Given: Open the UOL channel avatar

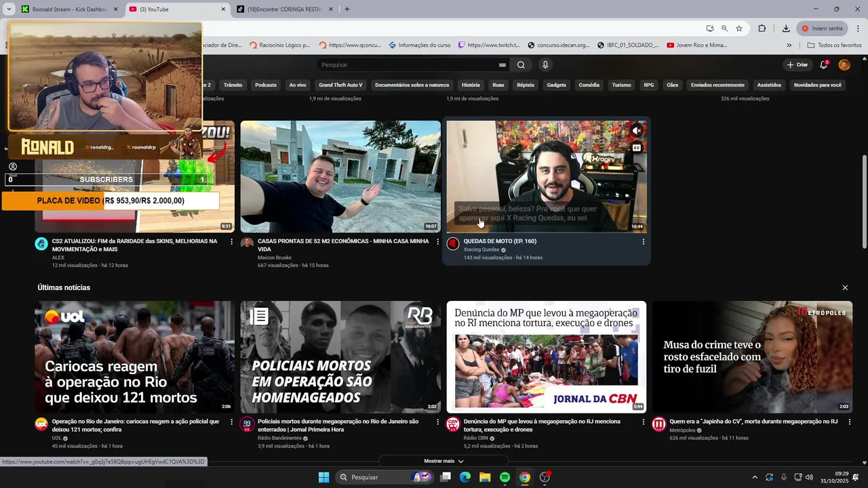Looking at the screenshot, I should pos(41,424).
